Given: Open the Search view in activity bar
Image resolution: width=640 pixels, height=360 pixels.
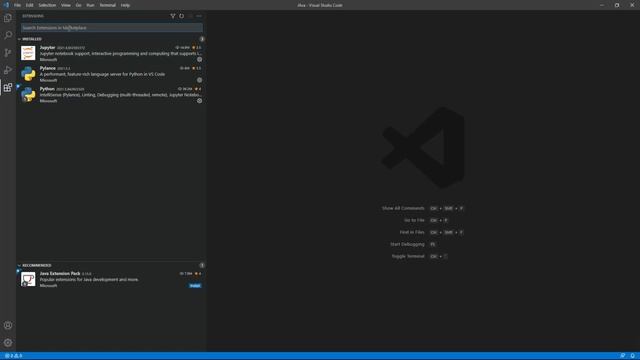Looking at the screenshot, I should pyautogui.click(x=8, y=35).
